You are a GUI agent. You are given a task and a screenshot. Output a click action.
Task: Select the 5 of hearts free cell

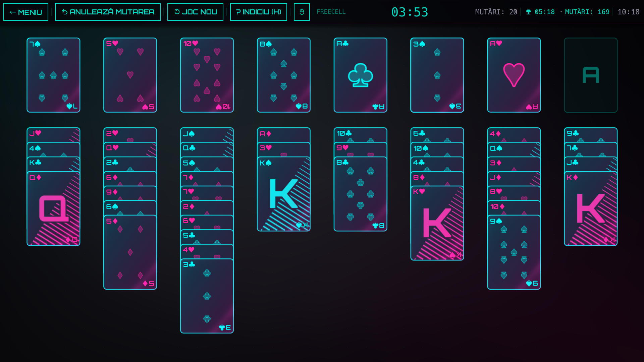(130, 75)
